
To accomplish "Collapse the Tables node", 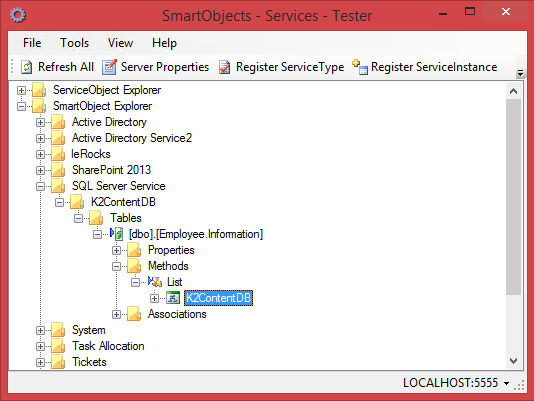I will click(78, 218).
